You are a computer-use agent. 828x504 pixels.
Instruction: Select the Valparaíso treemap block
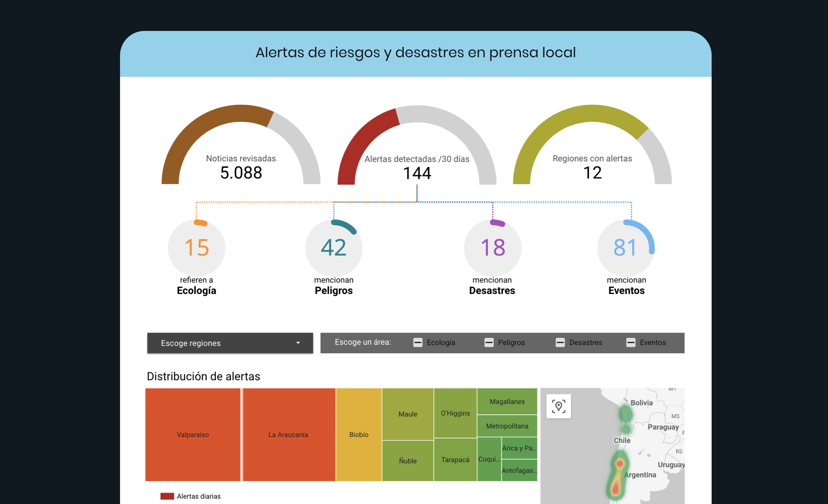click(193, 434)
